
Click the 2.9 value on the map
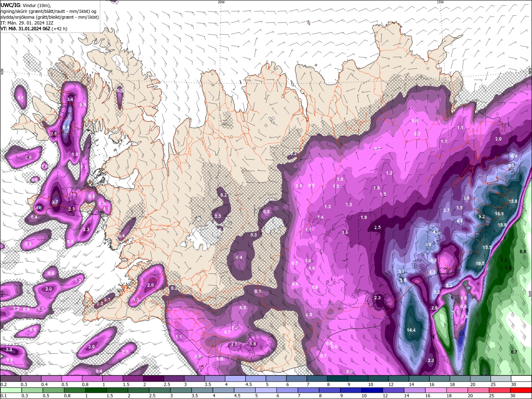434,308
